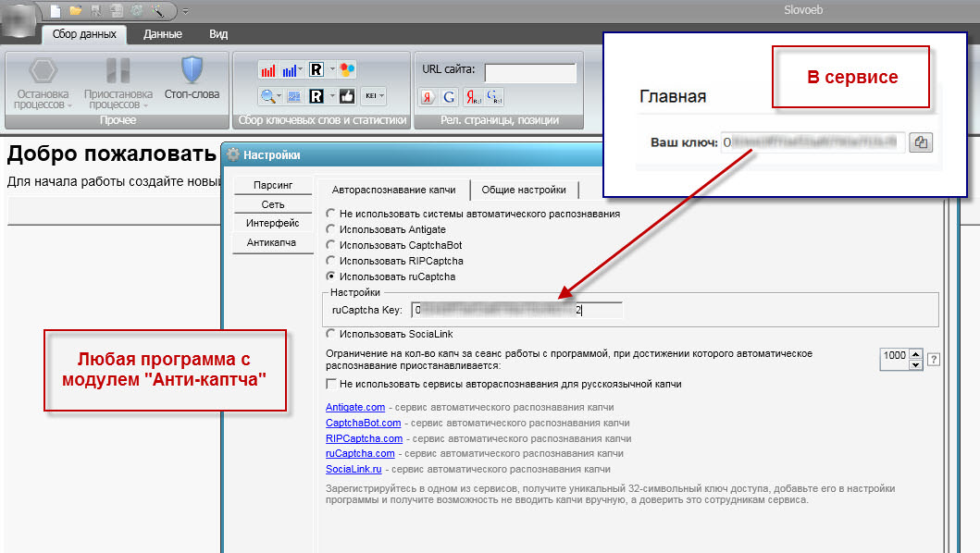Open settings via gear icon in quick access bar
Viewport: 980px width, 553px height.
coord(137,10)
